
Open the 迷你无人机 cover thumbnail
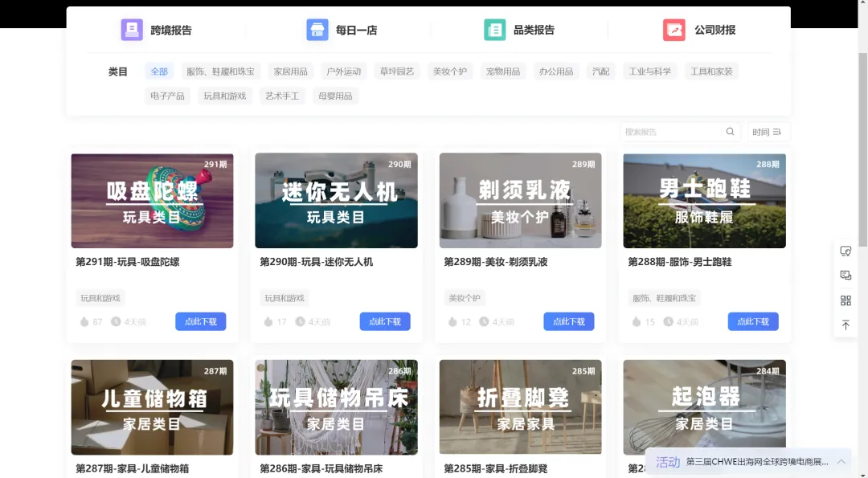(x=336, y=201)
